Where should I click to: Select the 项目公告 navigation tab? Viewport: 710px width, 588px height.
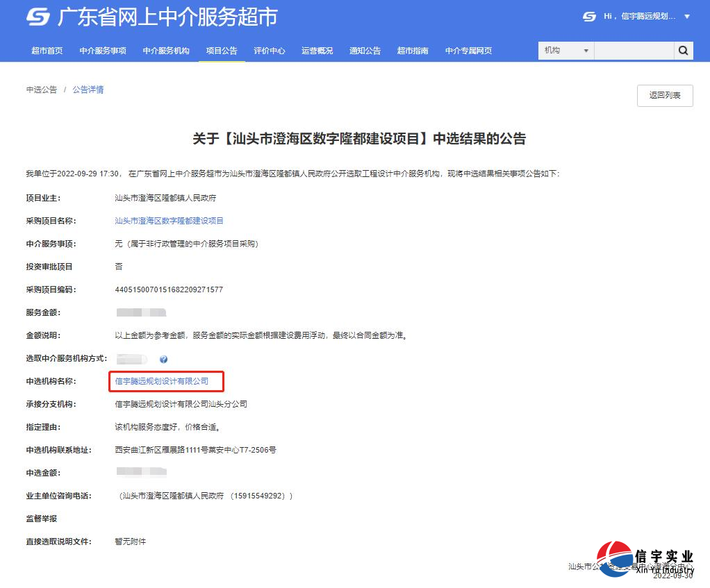[x=222, y=51]
